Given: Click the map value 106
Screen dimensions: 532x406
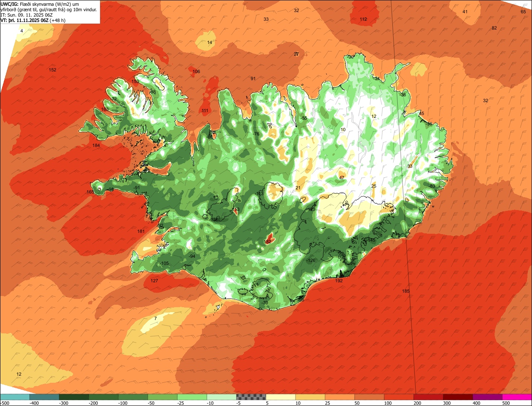Looking at the screenshot, I should coord(196,71).
